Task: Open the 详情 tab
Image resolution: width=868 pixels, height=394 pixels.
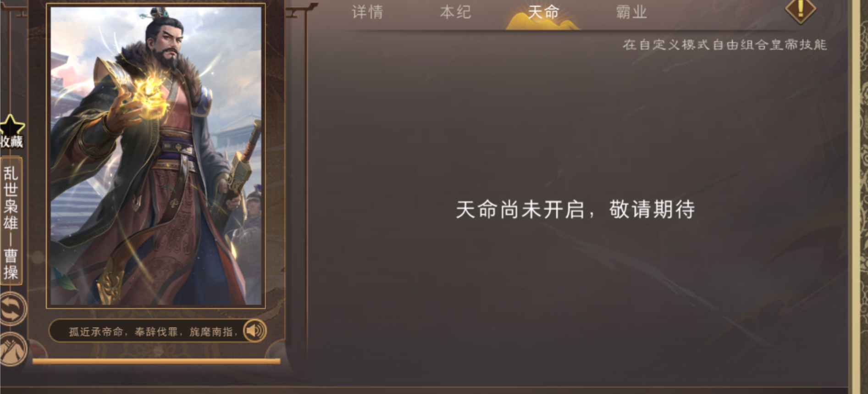Action: [x=367, y=12]
